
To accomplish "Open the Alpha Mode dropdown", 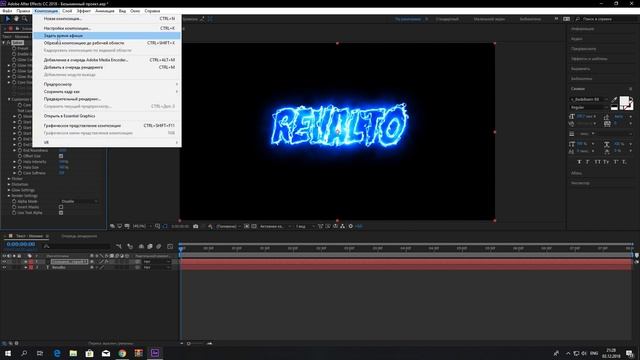I will click(x=79, y=201).
